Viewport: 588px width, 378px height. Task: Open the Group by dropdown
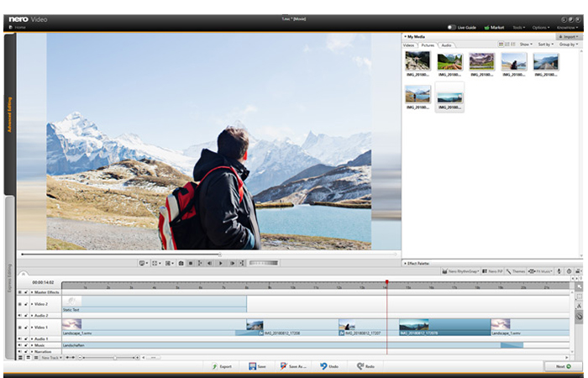pos(569,45)
